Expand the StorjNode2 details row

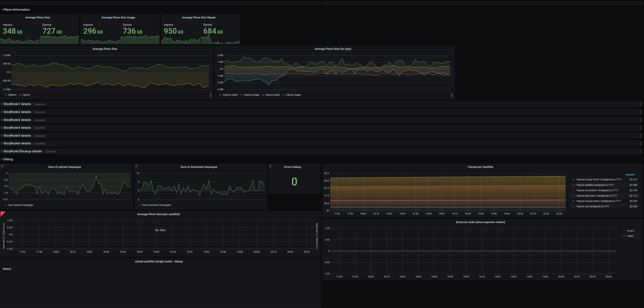pyautogui.click(x=17, y=112)
